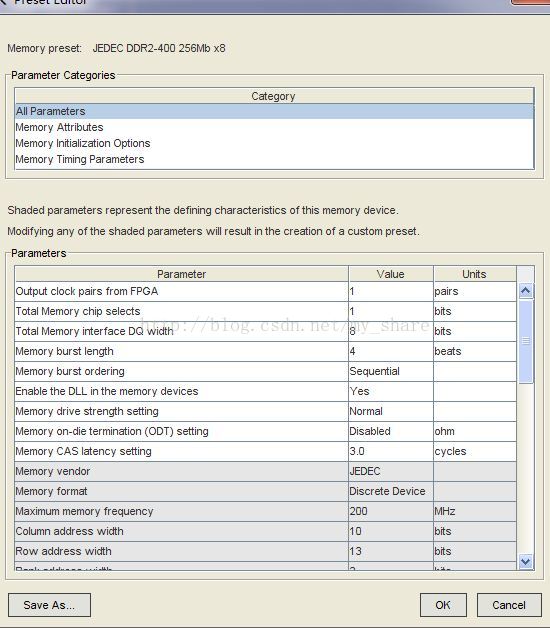Click the scroll down arrow in Parameters table
Viewport: 550px width, 628px height.
(x=526, y=561)
